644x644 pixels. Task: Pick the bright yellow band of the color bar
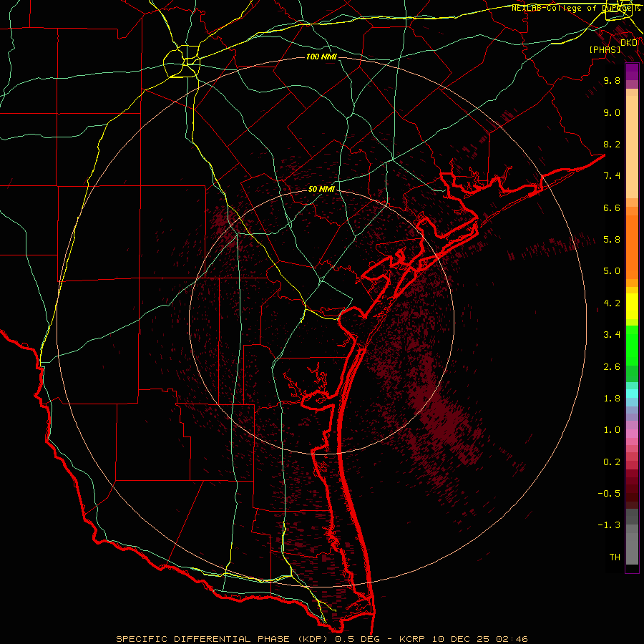(632, 306)
